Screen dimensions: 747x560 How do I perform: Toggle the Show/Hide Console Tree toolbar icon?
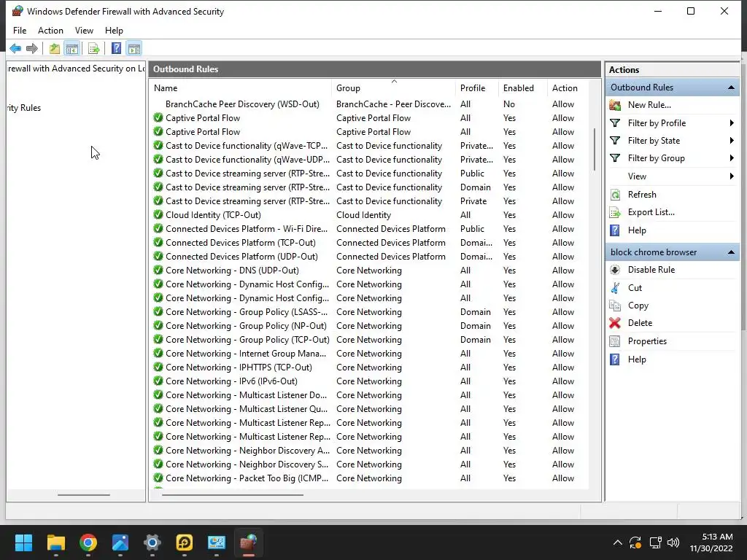pos(72,49)
